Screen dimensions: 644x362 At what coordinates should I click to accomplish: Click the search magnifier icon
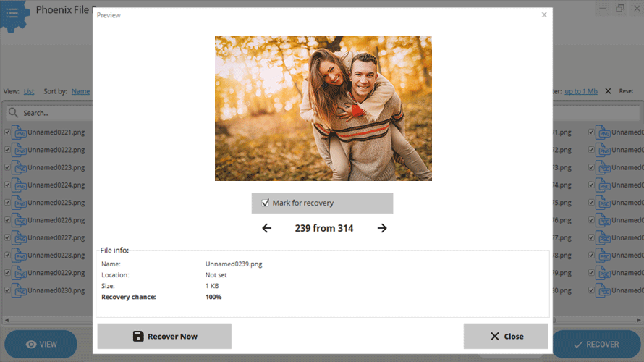tap(14, 113)
